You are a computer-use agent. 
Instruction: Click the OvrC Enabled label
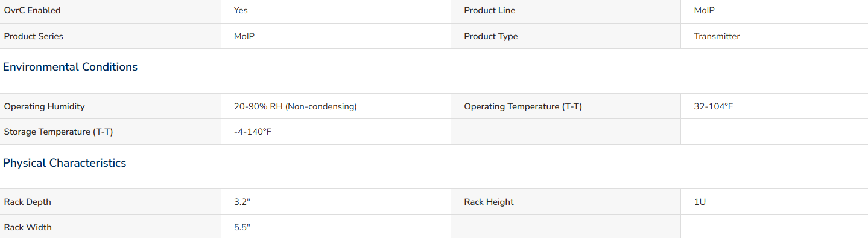tap(33, 10)
